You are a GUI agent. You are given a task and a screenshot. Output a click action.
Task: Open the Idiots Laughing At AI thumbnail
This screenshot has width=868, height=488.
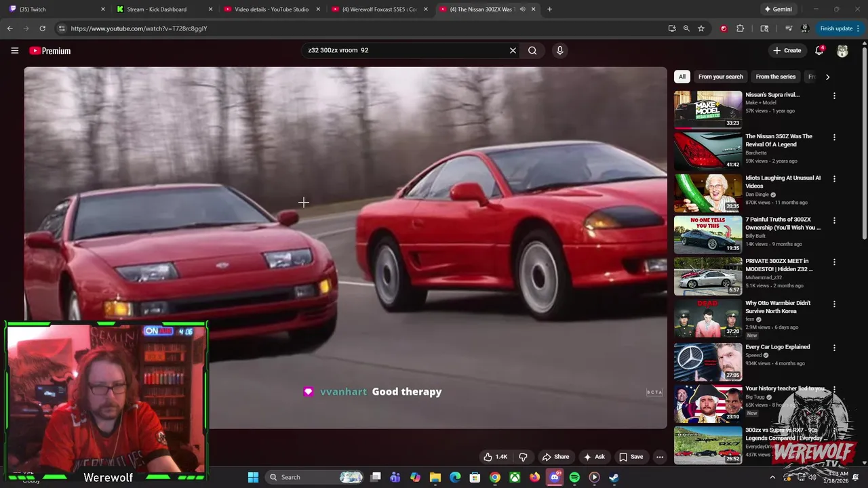[x=708, y=192]
